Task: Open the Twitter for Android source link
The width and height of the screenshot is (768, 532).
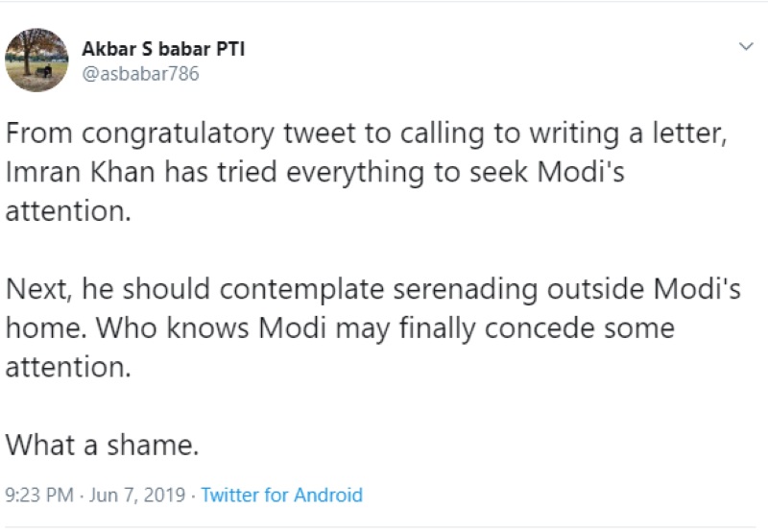Action: [281, 496]
